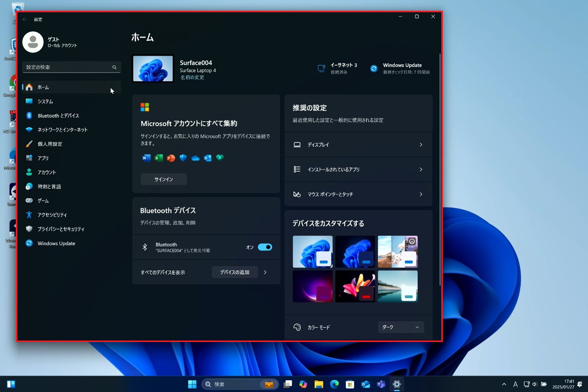This screenshot has height=392, width=588.
Task: Select the light blue bloom theme thumbnail
Action: [312, 252]
